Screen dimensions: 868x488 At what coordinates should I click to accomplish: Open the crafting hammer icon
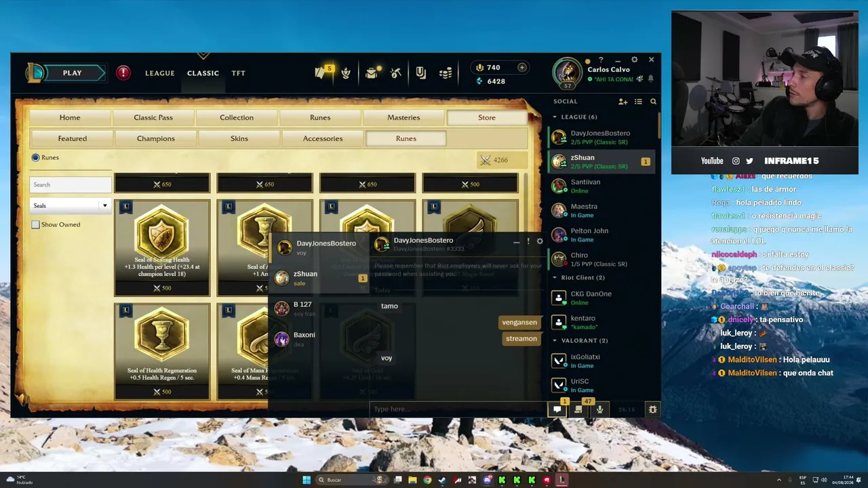click(x=396, y=73)
